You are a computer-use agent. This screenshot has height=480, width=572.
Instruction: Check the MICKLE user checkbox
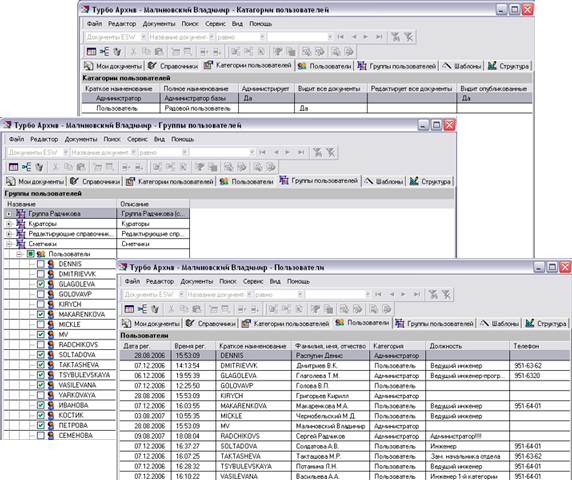tap(41, 324)
